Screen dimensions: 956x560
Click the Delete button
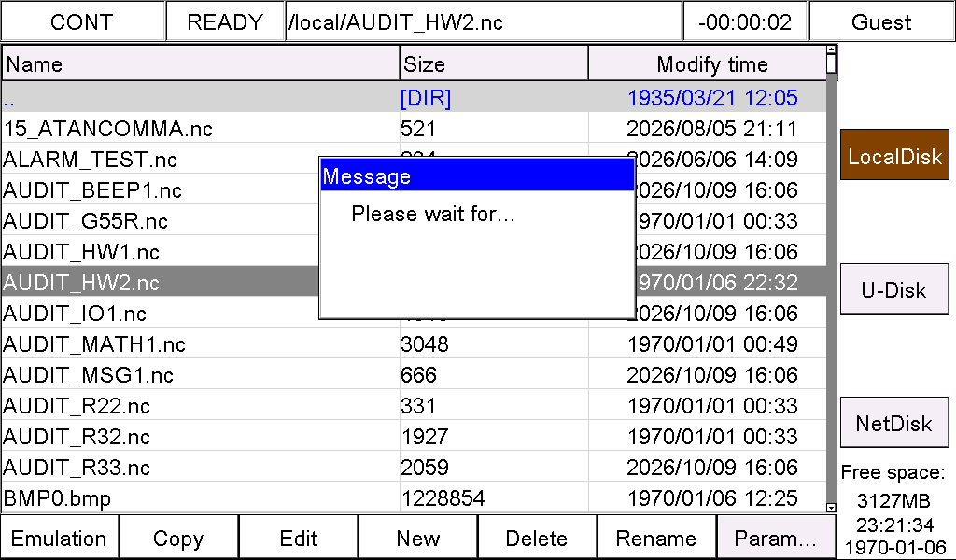(537, 538)
